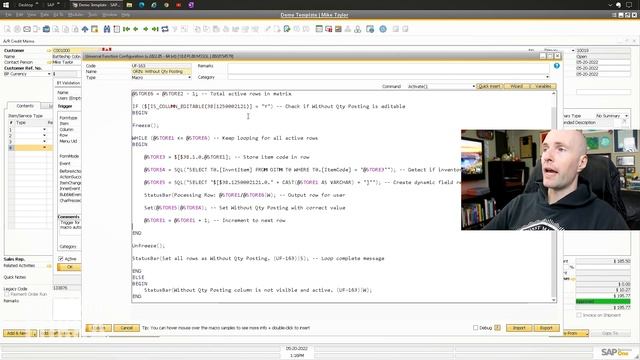Click the blue up-arrow launch application icon
The image size is (640, 360).
(85, 29)
